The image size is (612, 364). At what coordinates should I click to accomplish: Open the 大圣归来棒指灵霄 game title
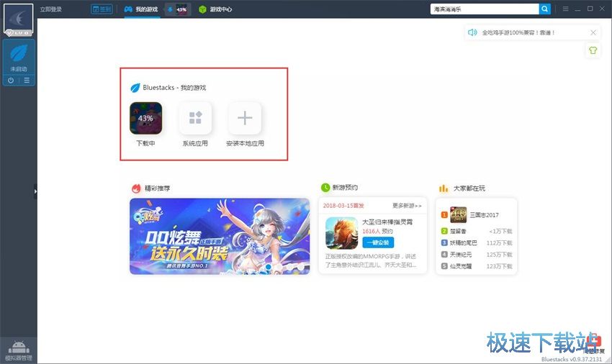387,222
